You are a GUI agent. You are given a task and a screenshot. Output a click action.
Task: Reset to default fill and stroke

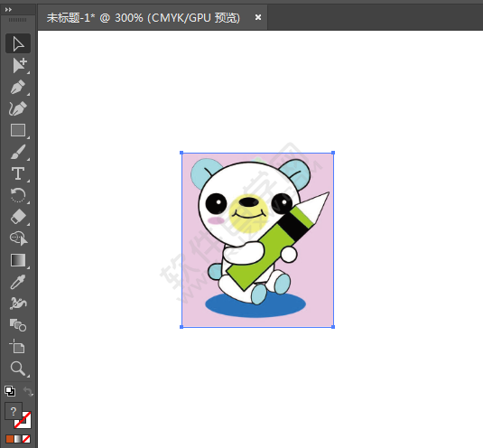10,391
